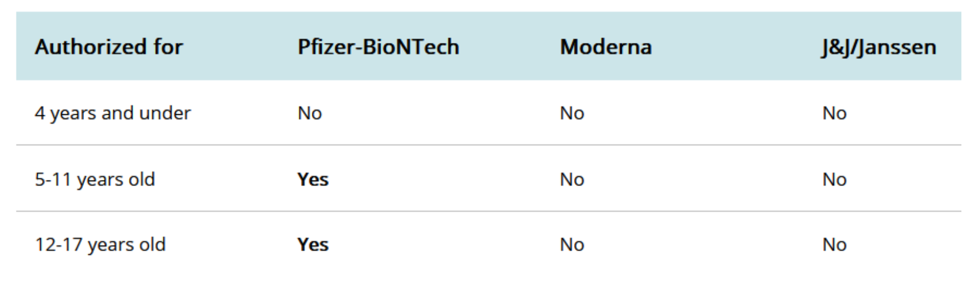Click J&J/Janssen 'No' for 4 years and under
Screen dimensions: 980x290
point(834,113)
